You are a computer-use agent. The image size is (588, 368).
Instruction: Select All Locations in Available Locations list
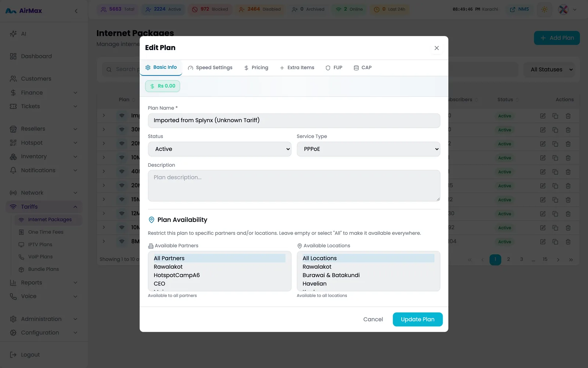click(x=368, y=258)
